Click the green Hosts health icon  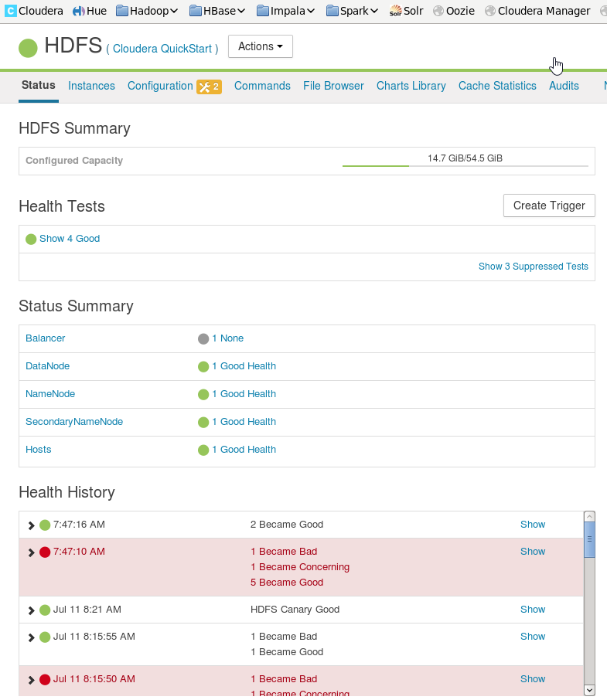(203, 450)
